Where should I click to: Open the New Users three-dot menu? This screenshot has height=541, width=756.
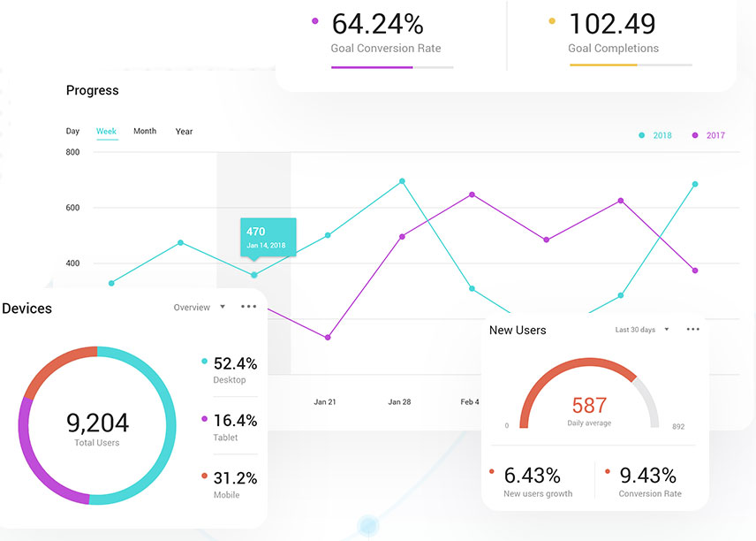(x=692, y=329)
